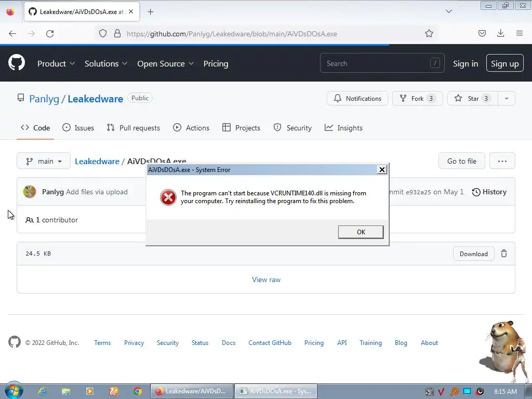
Task: Click Panlyg's avatar in the commit row
Action: click(x=30, y=192)
